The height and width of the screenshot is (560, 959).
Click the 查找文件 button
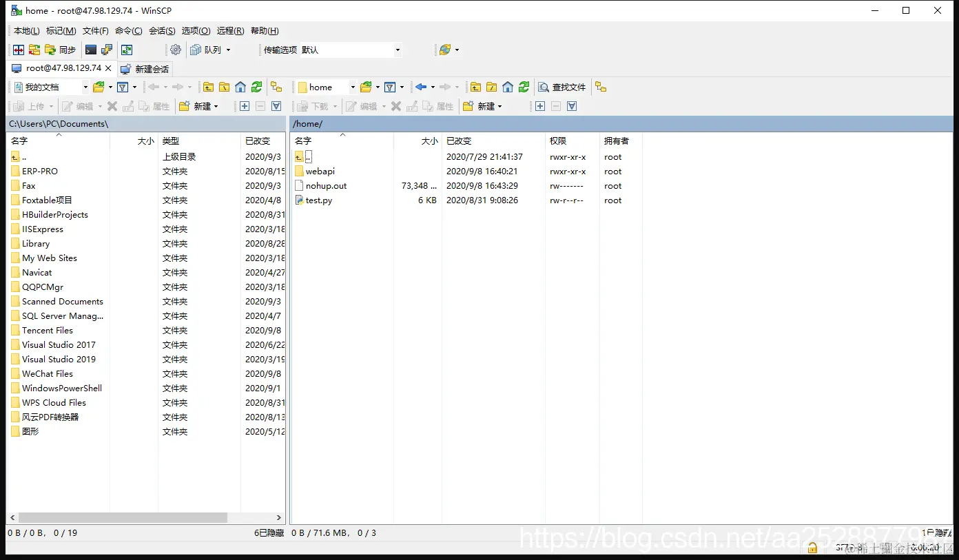562,87
